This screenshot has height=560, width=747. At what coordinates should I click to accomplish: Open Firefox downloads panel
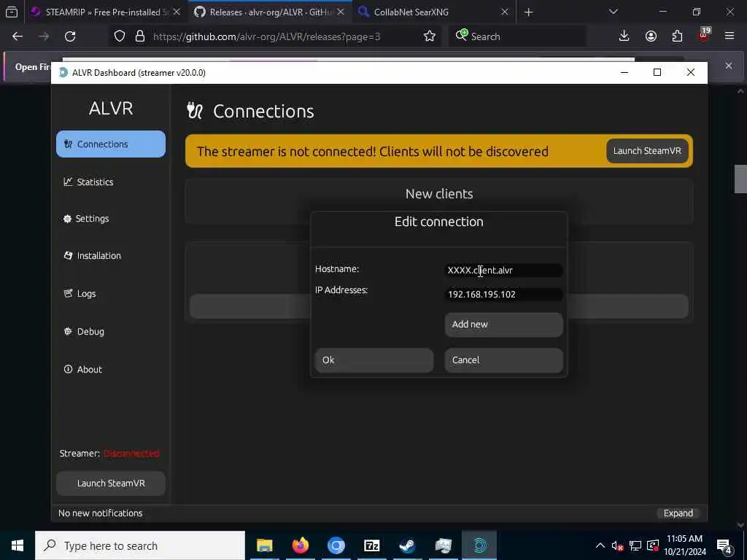coord(624,36)
